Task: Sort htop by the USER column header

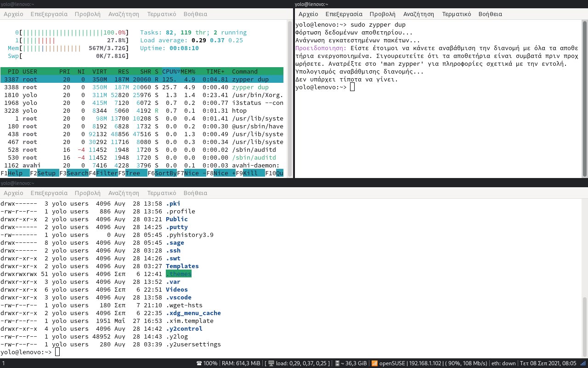Action: (30, 71)
